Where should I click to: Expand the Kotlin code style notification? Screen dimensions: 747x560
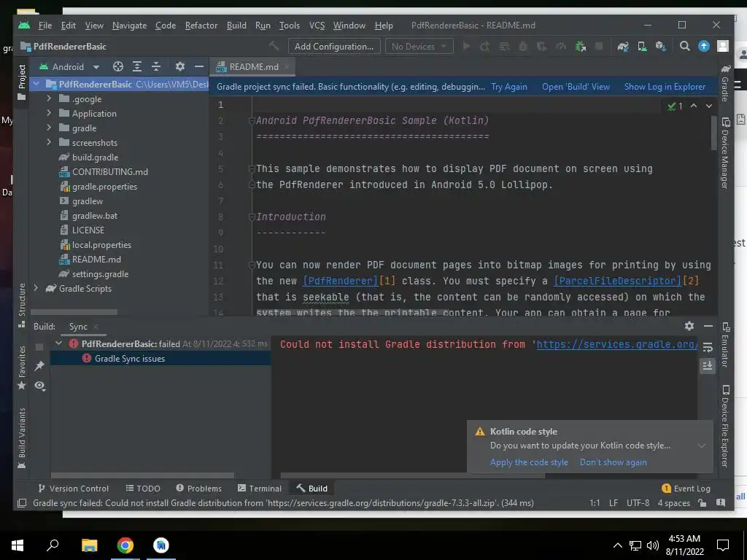(702, 446)
